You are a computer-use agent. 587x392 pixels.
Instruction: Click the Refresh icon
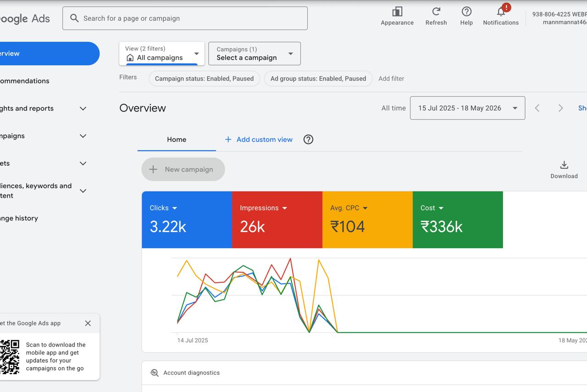point(436,11)
